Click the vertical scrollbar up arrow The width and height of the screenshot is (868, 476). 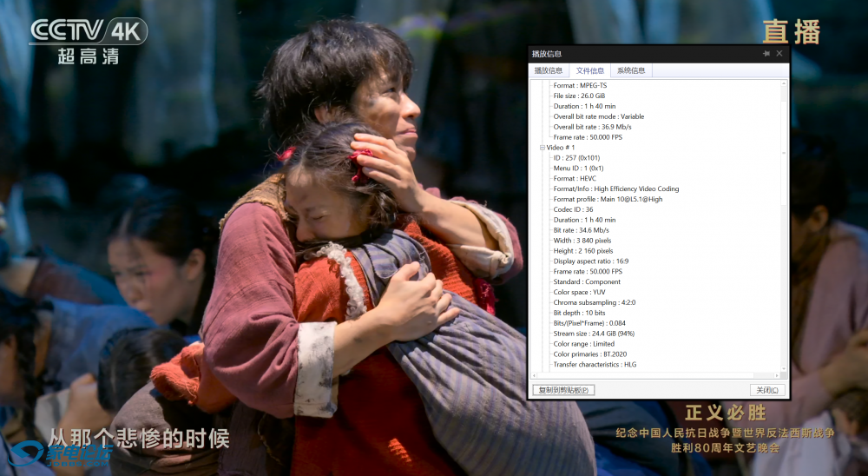(784, 84)
